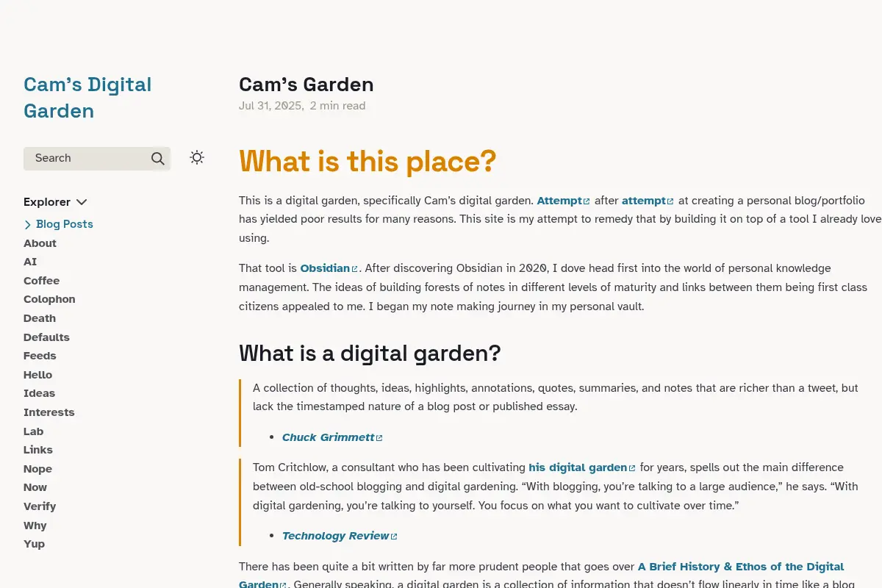Open the Interests page

(49, 412)
